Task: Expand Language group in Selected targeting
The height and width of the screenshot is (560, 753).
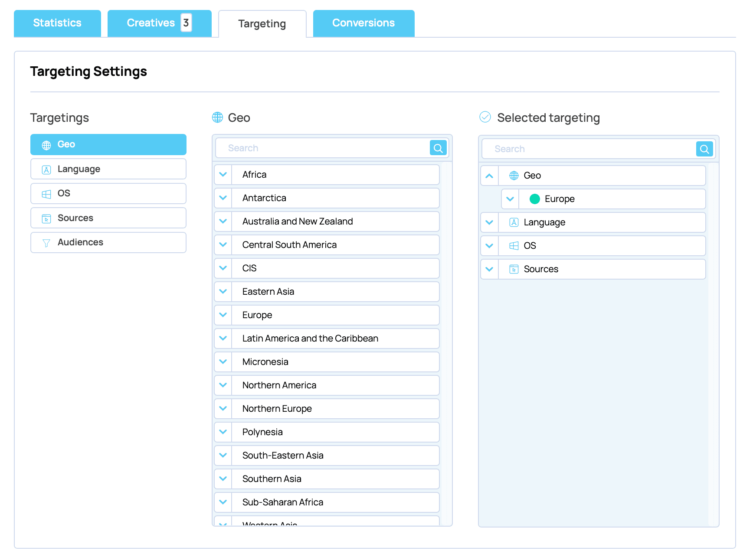Action: click(x=489, y=222)
